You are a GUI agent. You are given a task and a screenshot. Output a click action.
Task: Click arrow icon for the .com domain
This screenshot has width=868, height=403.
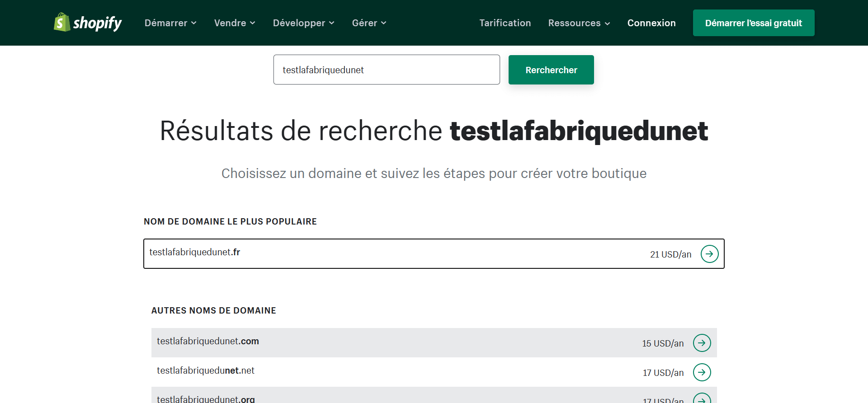[702, 343]
